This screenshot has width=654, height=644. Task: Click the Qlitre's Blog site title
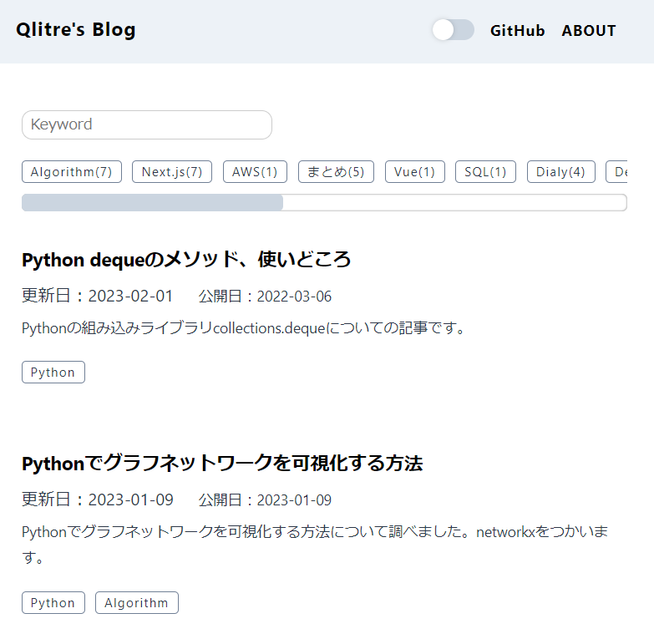[x=76, y=29]
